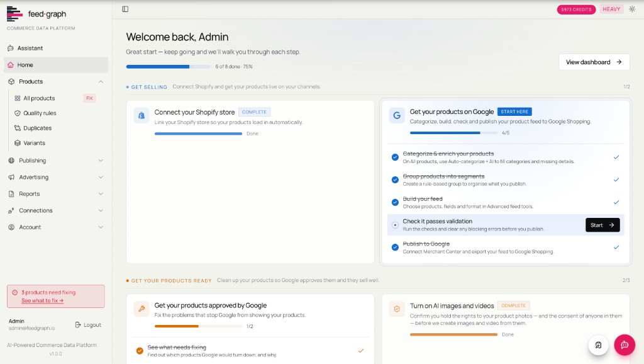Toggle Publish to Google check circle

pyautogui.click(x=395, y=247)
